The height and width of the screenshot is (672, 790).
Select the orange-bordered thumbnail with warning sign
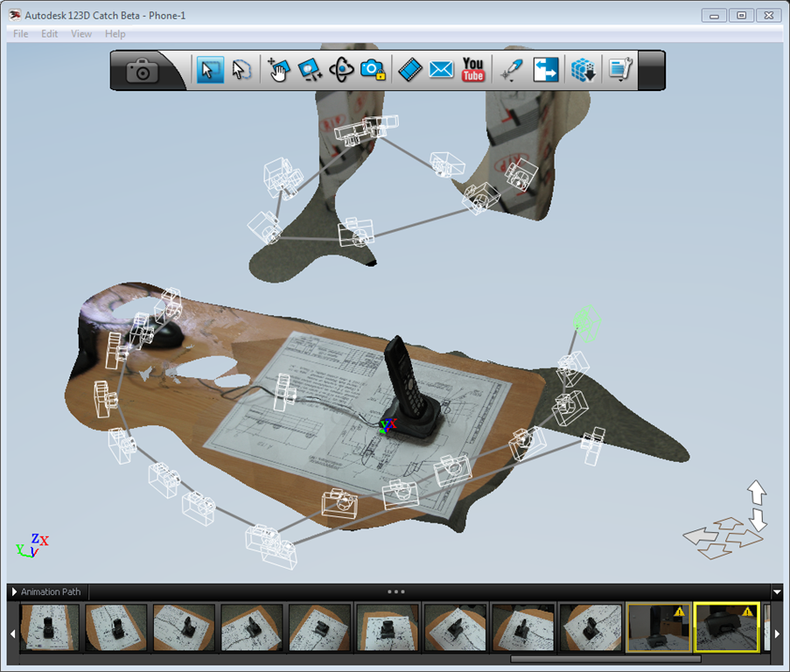pos(659,627)
